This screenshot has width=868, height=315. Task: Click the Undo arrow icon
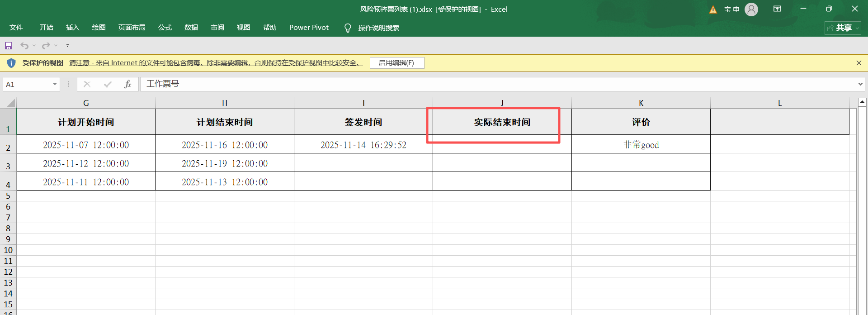(24, 46)
